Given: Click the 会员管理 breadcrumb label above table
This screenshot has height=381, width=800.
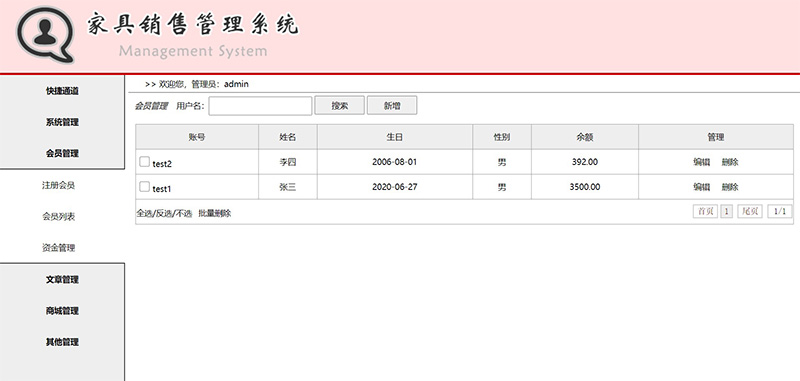Looking at the screenshot, I should tap(151, 106).
